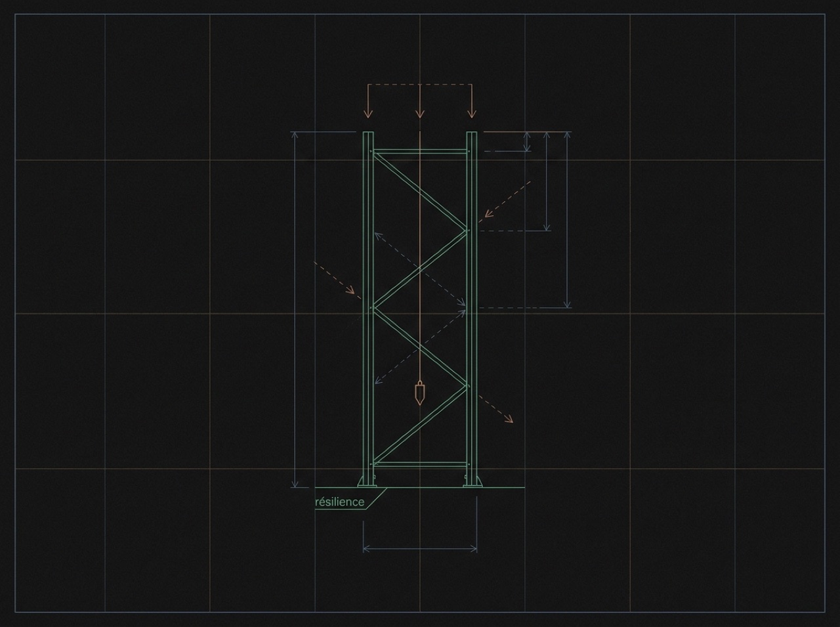Click the shortest vertical dimension on the right
Screen dimensions: 840x627
tap(527, 141)
